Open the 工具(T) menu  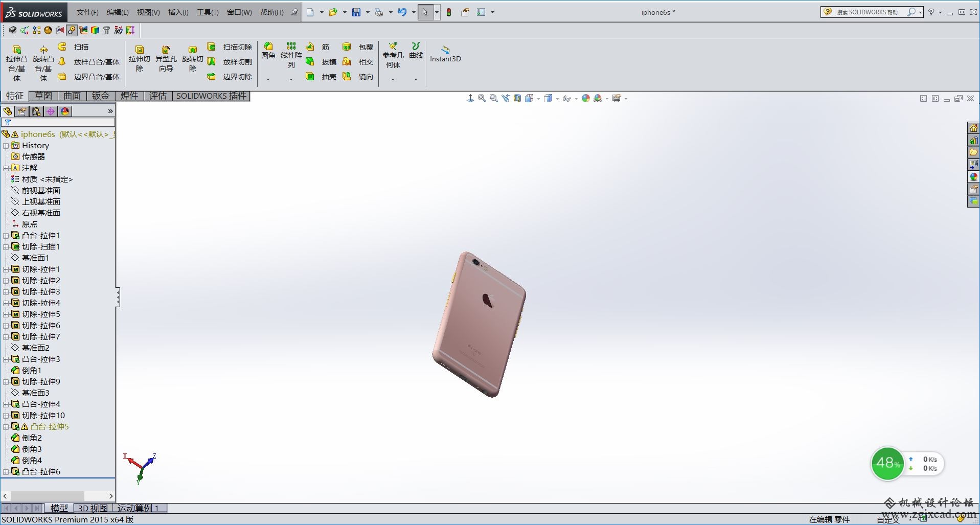pos(208,12)
